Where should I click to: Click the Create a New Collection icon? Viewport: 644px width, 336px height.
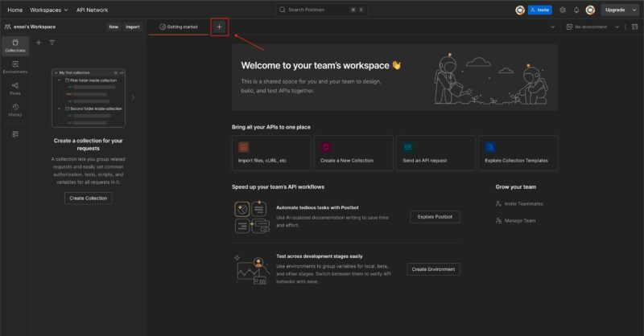pos(326,147)
